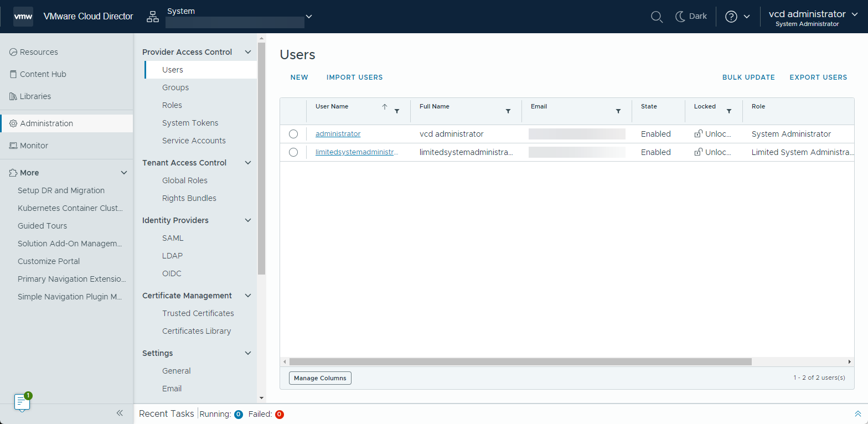Collapse the Settings section
The height and width of the screenshot is (424, 868).
point(248,353)
